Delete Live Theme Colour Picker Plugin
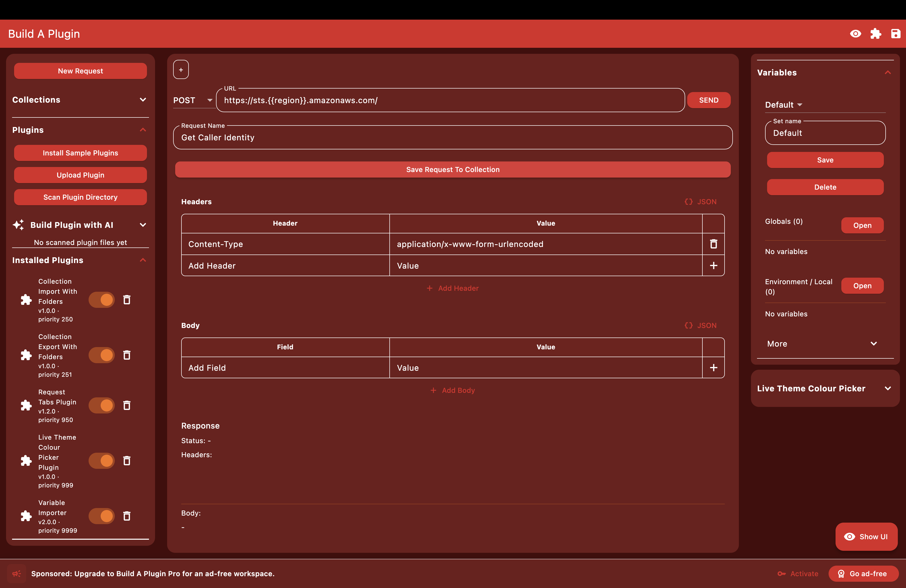 click(x=127, y=460)
